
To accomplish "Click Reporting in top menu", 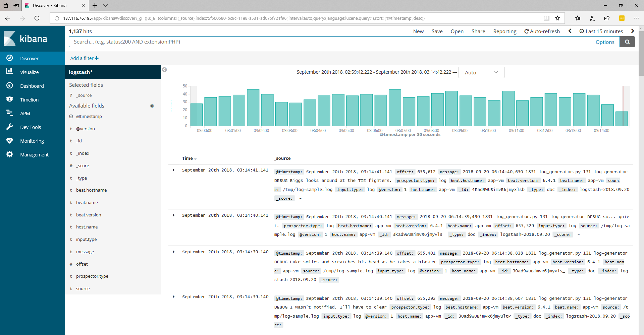I will [505, 31].
